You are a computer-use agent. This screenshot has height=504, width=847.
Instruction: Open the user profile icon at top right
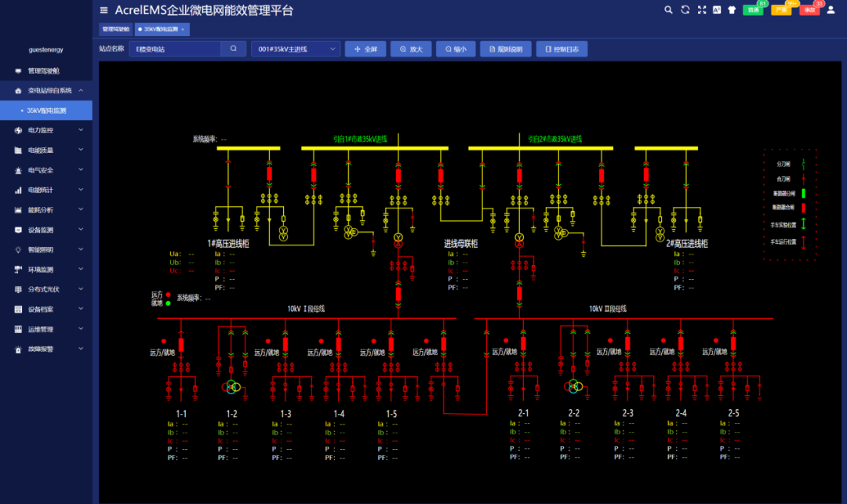coord(831,9)
